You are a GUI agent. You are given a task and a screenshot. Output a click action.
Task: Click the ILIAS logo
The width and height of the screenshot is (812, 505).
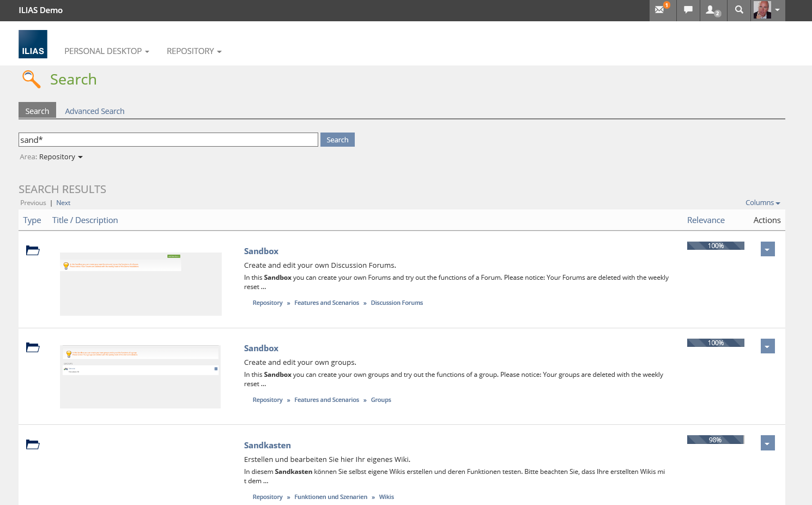[33, 44]
